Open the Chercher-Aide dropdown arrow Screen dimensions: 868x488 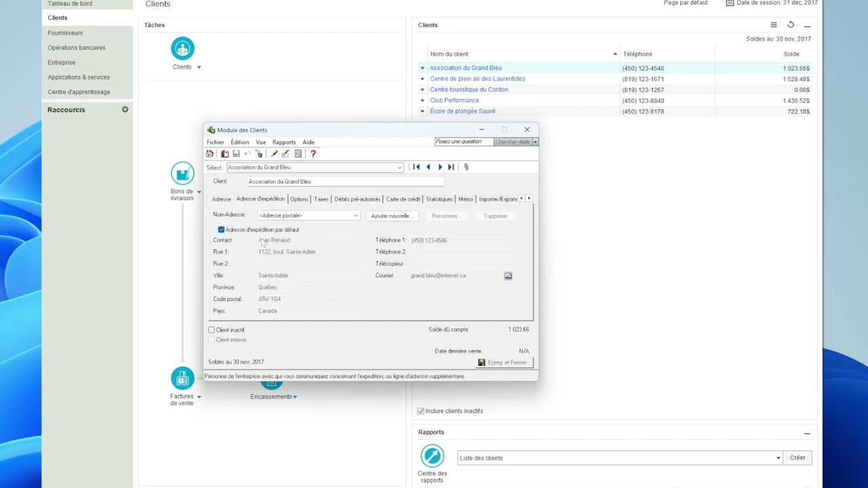[535, 142]
